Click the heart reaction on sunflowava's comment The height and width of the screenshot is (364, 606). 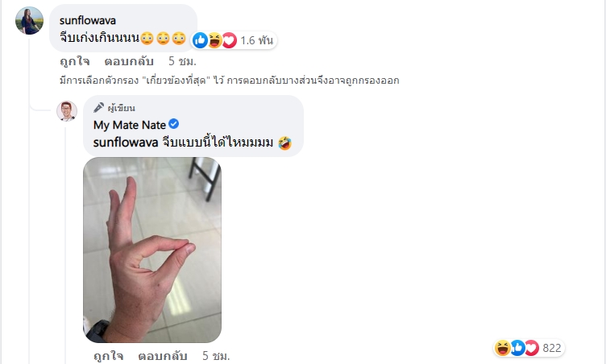[229, 40]
